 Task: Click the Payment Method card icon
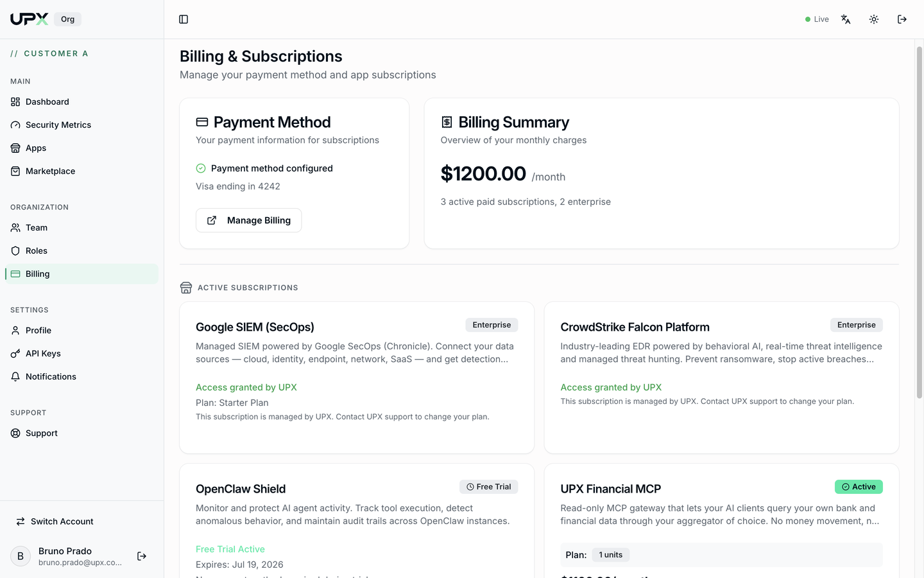click(x=202, y=122)
